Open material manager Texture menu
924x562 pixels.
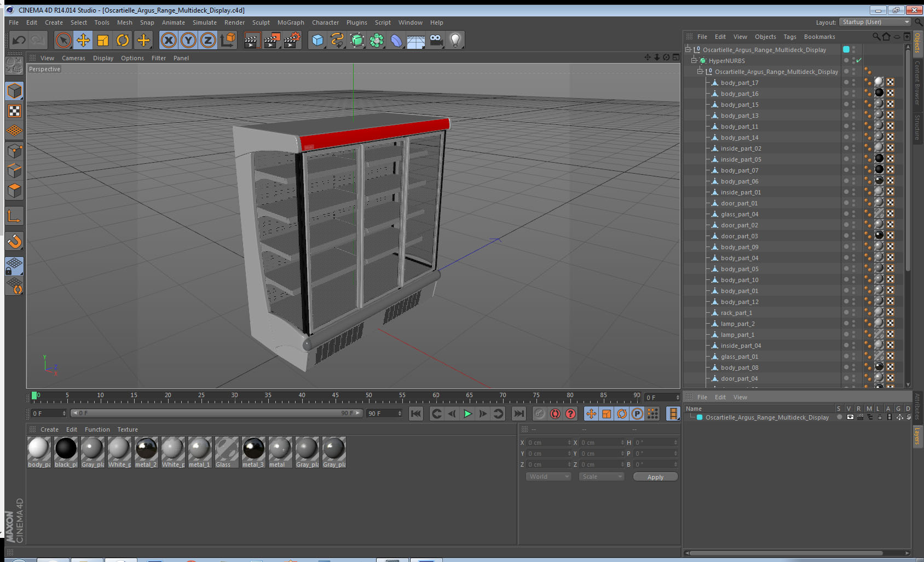(128, 429)
